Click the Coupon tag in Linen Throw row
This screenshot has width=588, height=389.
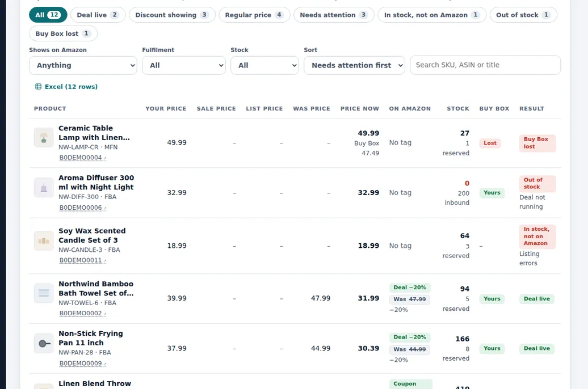tap(410, 384)
